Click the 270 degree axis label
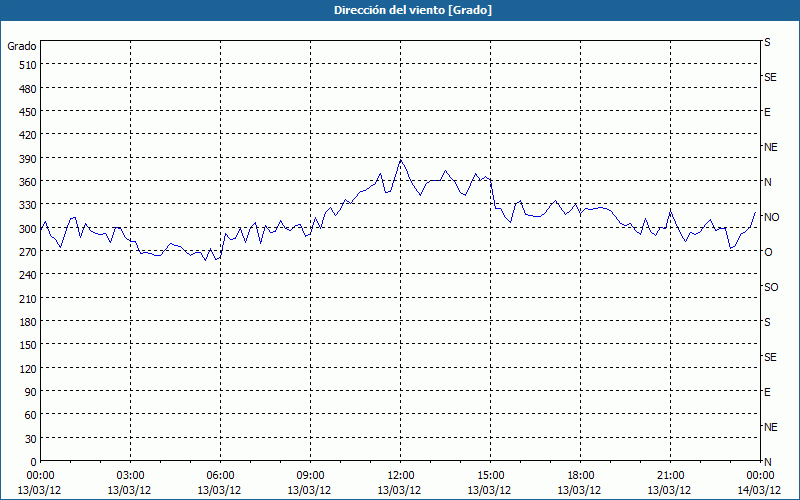The width and height of the screenshot is (800, 500). (28, 252)
